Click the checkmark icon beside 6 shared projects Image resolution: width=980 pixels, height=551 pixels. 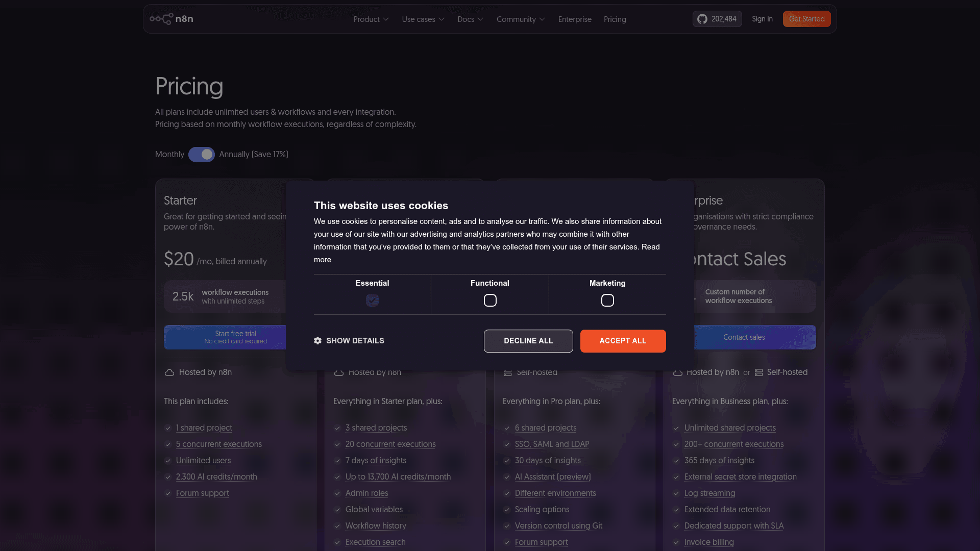click(x=507, y=428)
